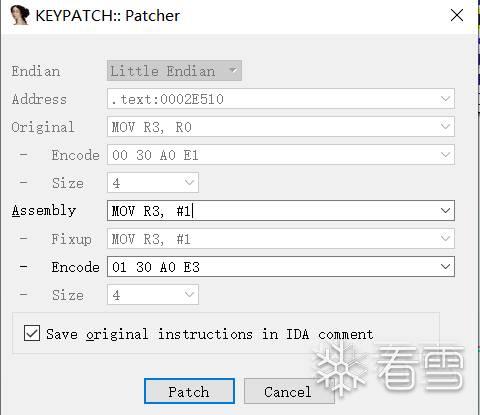Close the KEYPATCH Patcher dialog
The height and width of the screenshot is (415, 480).
[x=457, y=15]
